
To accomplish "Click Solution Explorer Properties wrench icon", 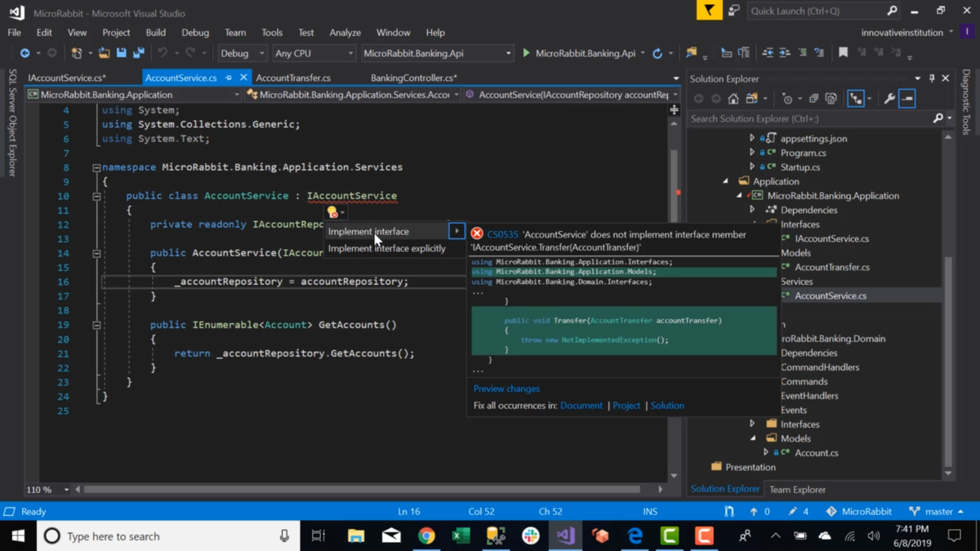I will (889, 99).
